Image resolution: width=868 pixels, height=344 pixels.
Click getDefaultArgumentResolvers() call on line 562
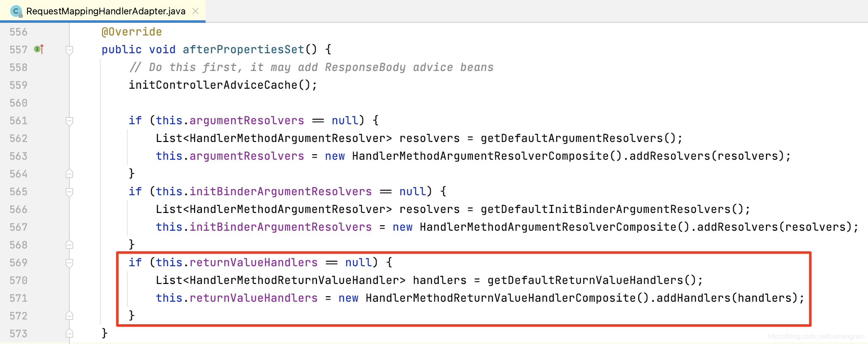(x=578, y=139)
